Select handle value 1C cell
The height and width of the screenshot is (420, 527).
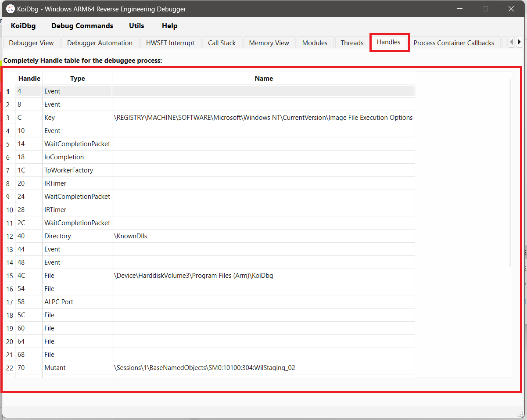coord(29,170)
